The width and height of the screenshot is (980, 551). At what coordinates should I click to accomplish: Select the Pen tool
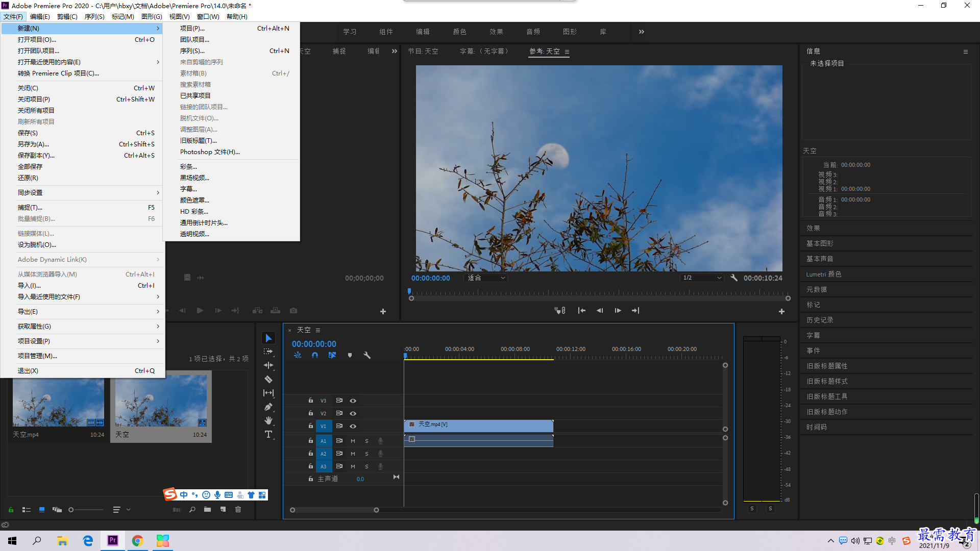pyautogui.click(x=268, y=407)
